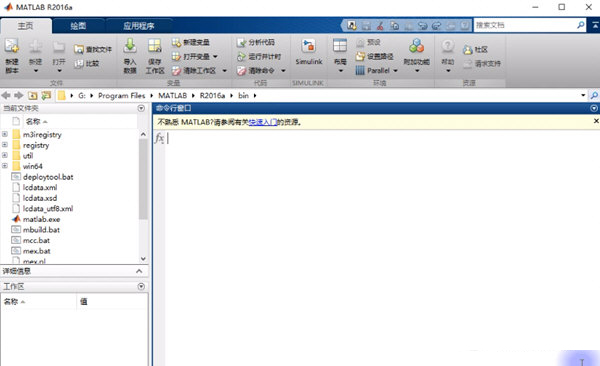This screenshot has width=600, height=366.
Task: Switch to the Apps (应用程序) tab
Action: click(x=139, y=26)
